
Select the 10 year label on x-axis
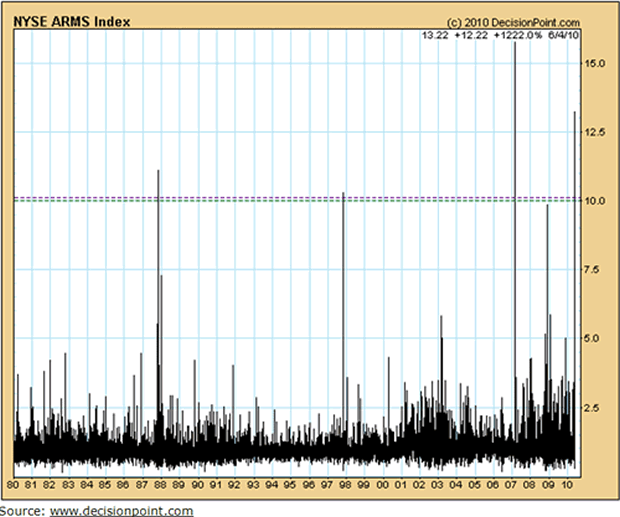pos(566,485)
